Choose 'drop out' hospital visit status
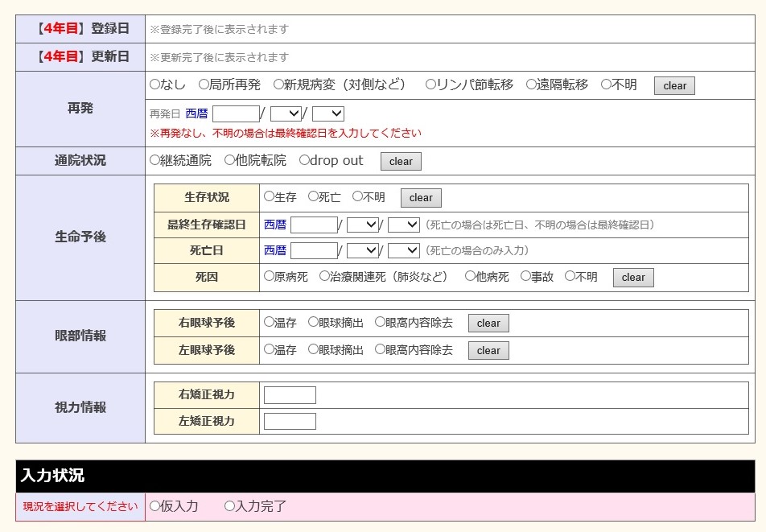The height and width of the screenshot is (532, 766). tap(304, 160)
